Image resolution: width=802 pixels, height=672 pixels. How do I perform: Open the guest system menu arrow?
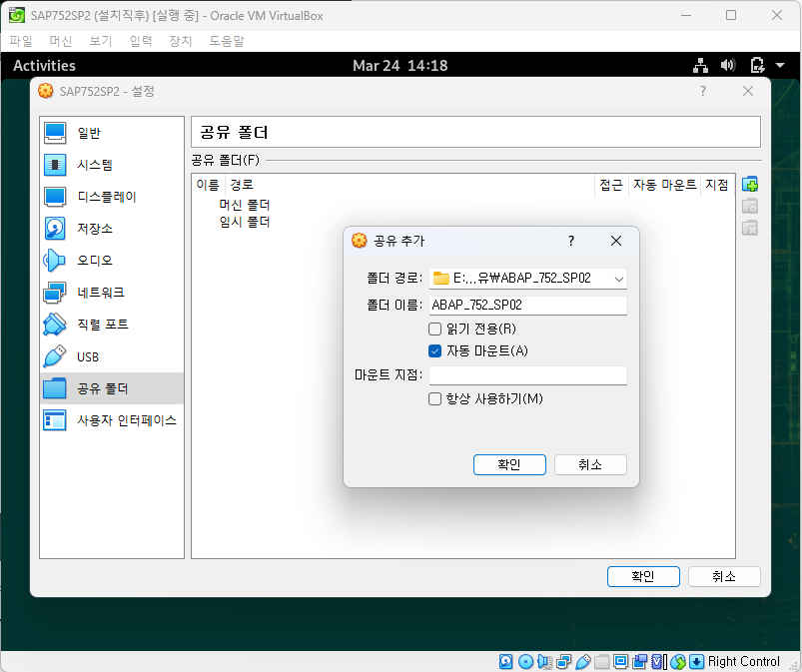click(780, 66)
